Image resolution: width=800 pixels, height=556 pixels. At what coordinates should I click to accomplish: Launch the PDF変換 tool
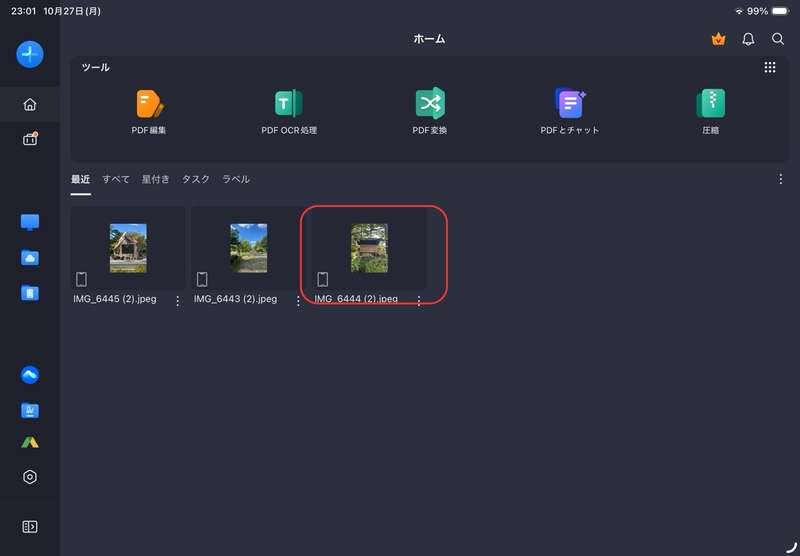pyautogui.click(x=430, y=111)
